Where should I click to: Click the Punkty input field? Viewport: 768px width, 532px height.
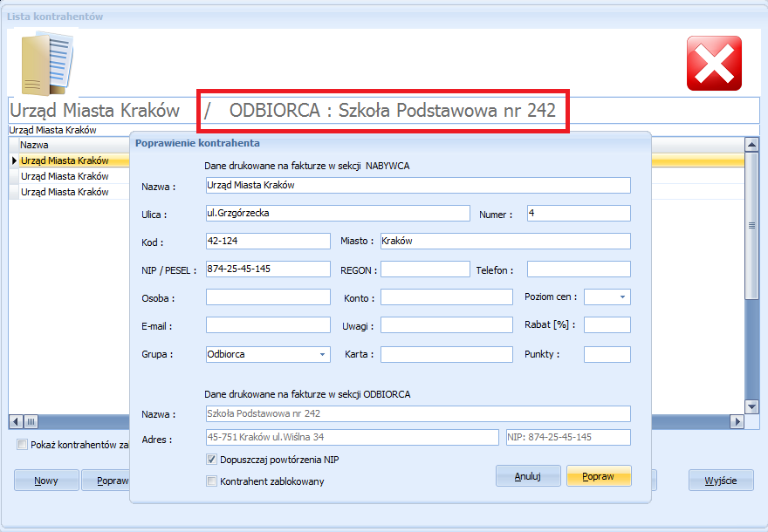coord(607,354)
